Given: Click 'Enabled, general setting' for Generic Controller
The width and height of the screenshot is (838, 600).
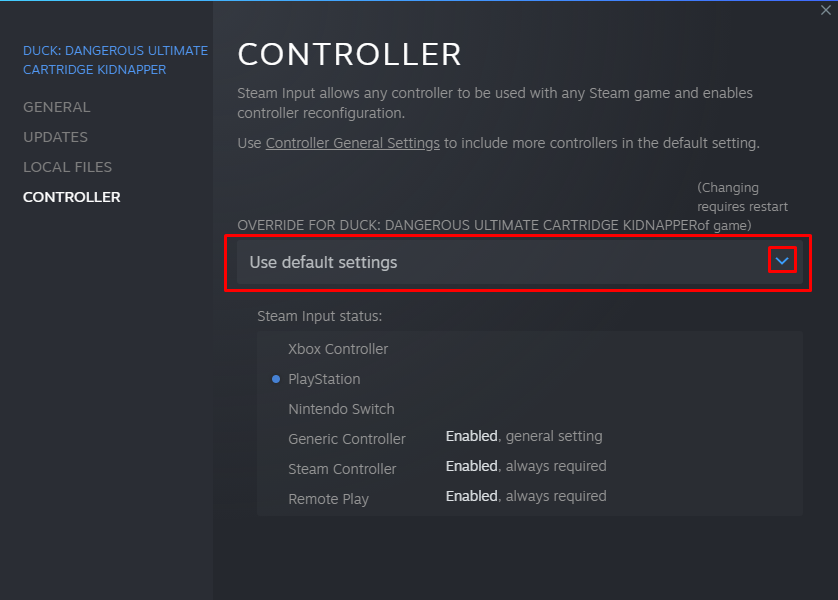Looking at the screenshot, I should pos(523,436).
